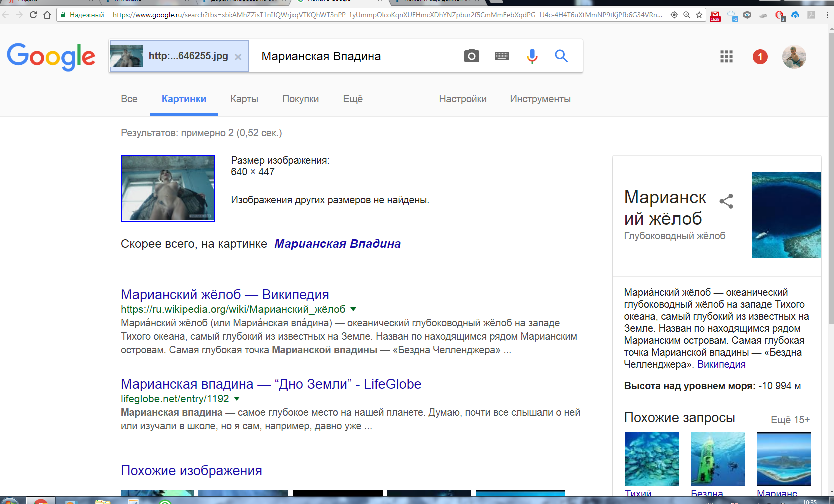Open the cloud extension with -1 badge
834x504 pixels.
pos(732,16)
